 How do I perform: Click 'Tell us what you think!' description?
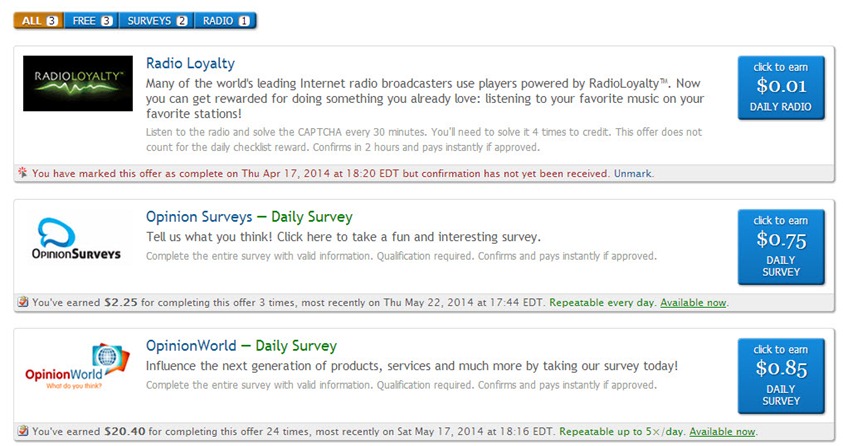point(343,237)
